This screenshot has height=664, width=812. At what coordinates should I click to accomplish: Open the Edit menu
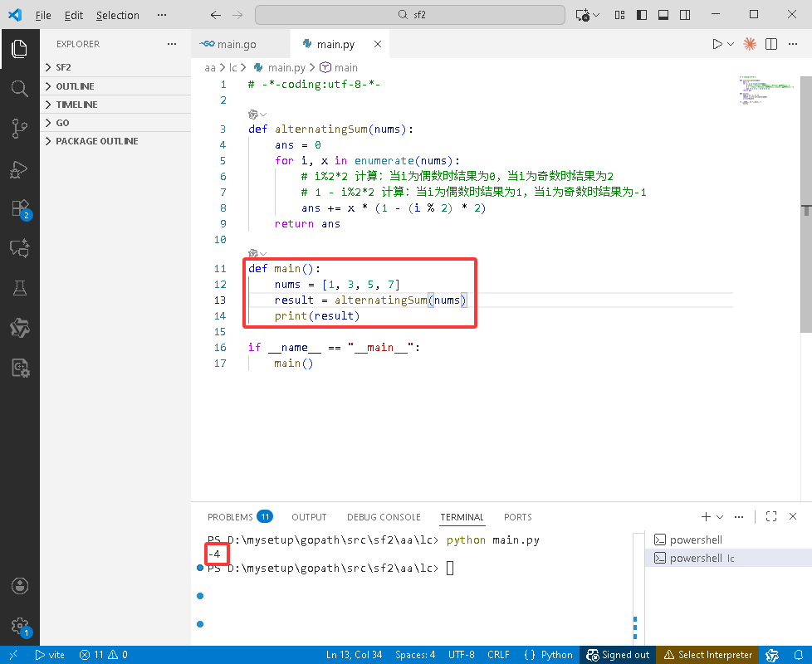pyautogui.click(x=74, y=15)
